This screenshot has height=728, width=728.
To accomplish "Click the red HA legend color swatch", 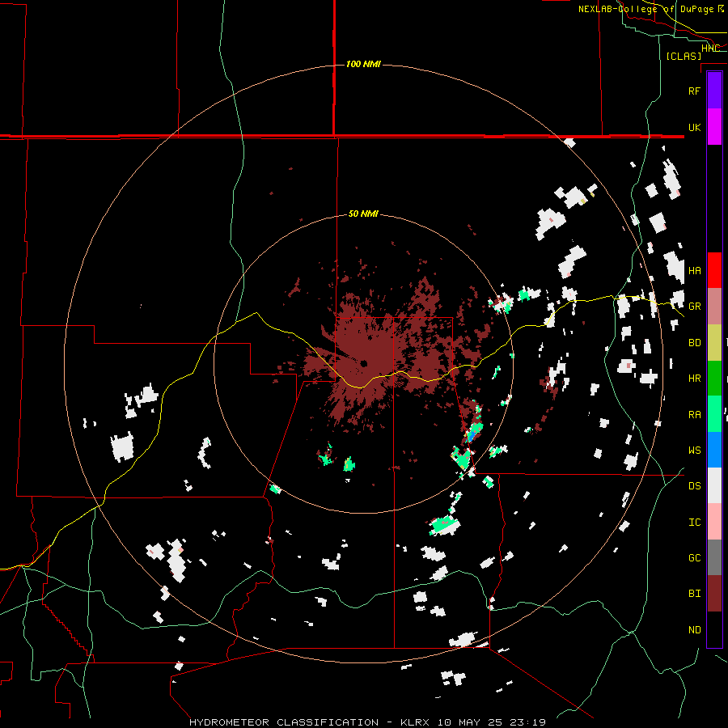I will [714, 270].
